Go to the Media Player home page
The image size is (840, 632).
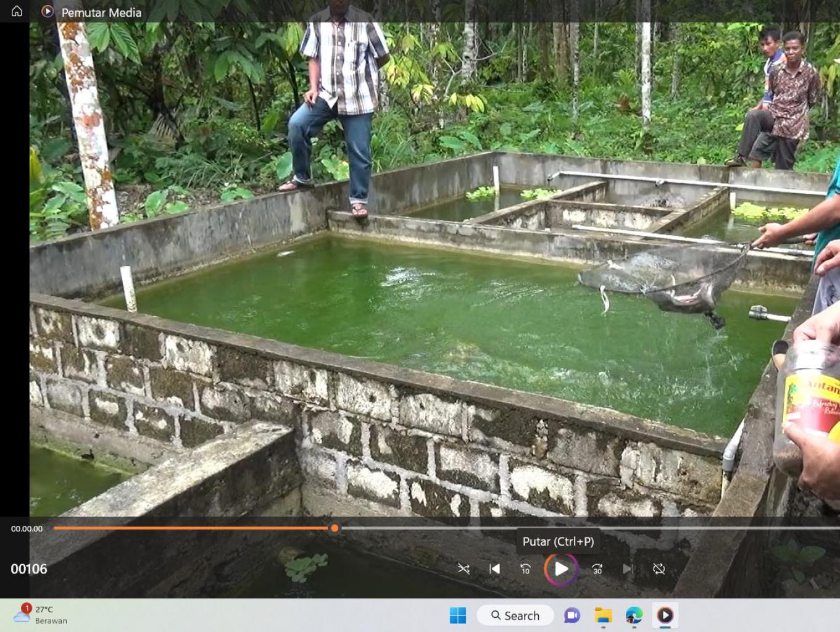point(17,12)
